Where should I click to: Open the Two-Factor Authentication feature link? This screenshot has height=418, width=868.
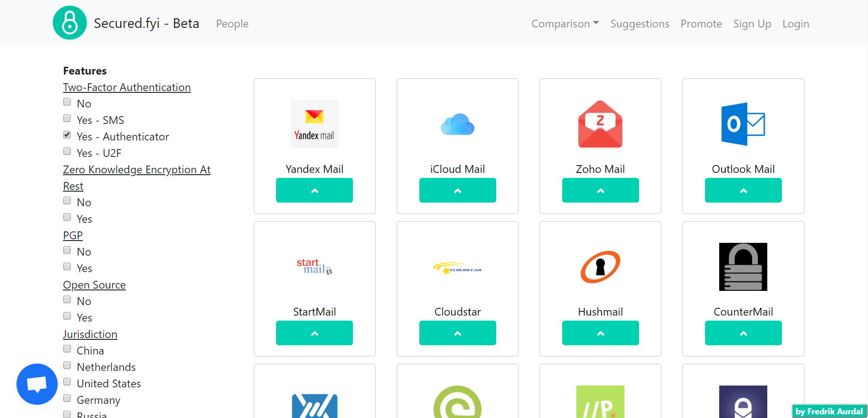click(127, 87)
